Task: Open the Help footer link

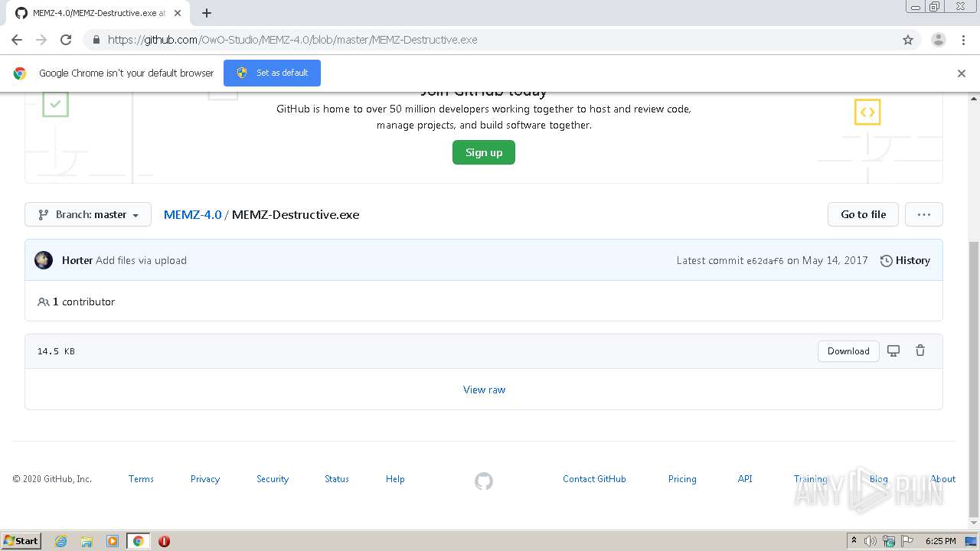Action: point(395,479)
